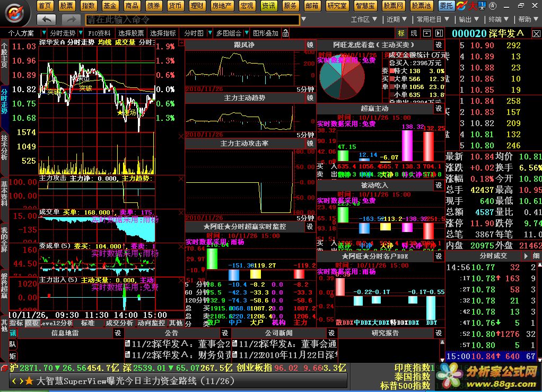The width and height of the screenshot is (542, 392).
Task: Open 设 settings for 分时超赢实时监控 panel
Action: pyautogui.click(x=310, y=227)
